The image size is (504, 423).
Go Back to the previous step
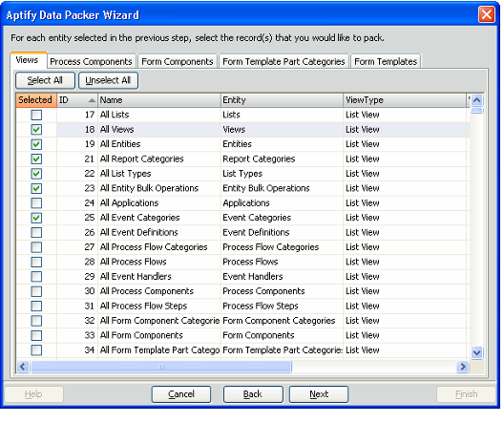[x=253, y=394]
